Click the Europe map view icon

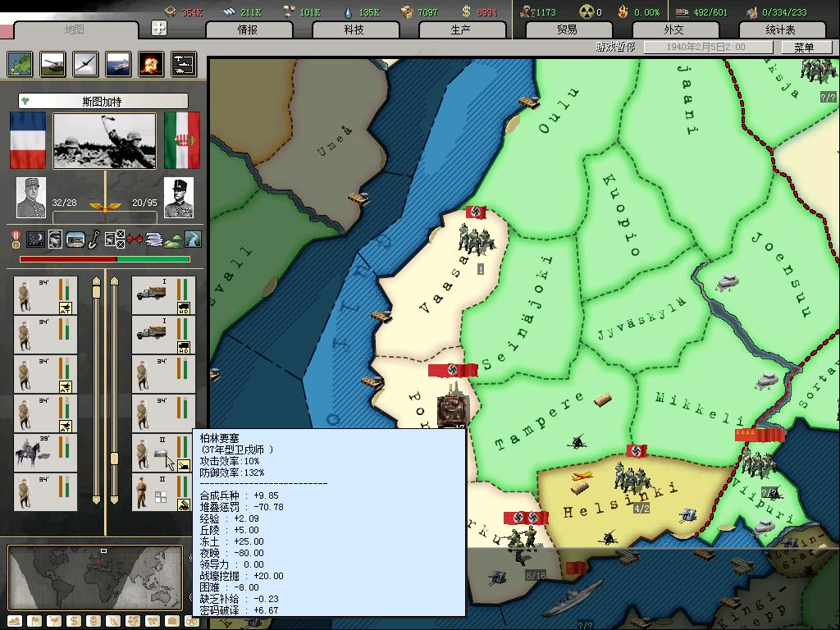click(20, 64)
